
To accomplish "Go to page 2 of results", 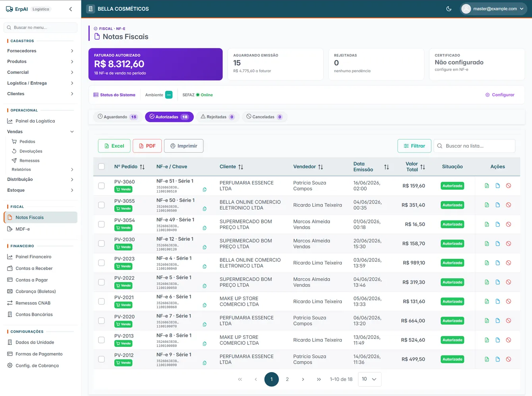I will tap(287, 379).
